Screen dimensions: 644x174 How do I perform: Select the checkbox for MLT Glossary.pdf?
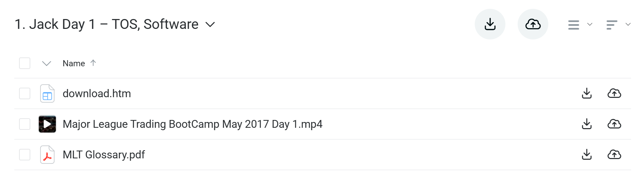25,155
